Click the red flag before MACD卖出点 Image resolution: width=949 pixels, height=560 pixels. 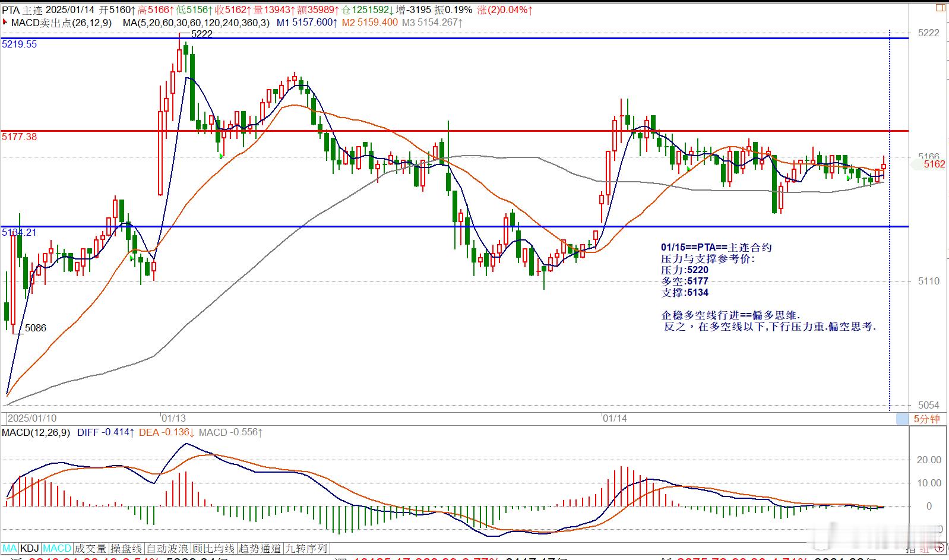click(x=5, y=23)
